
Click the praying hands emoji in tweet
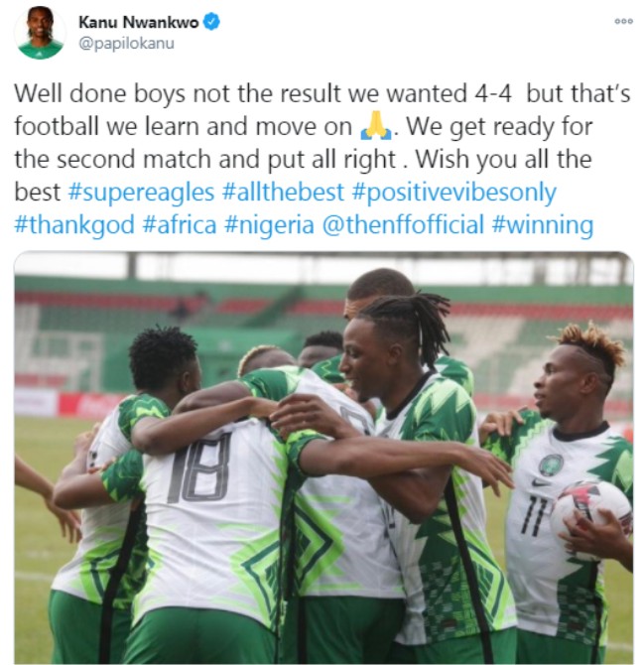tap(376, 127)
